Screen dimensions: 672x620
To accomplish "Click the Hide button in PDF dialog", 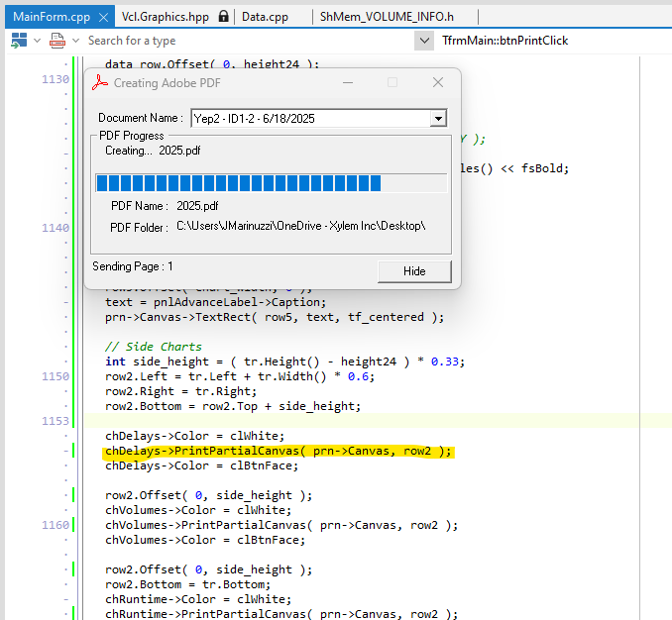I will 414,271.
